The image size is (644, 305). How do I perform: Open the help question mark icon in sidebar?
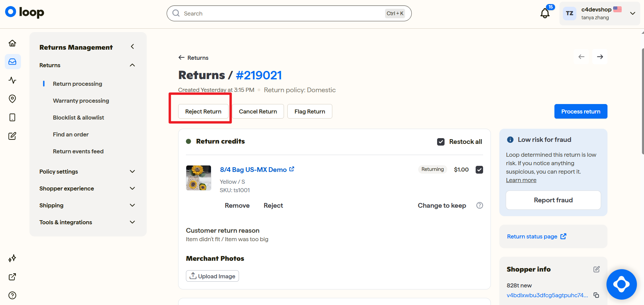(13, 296)
